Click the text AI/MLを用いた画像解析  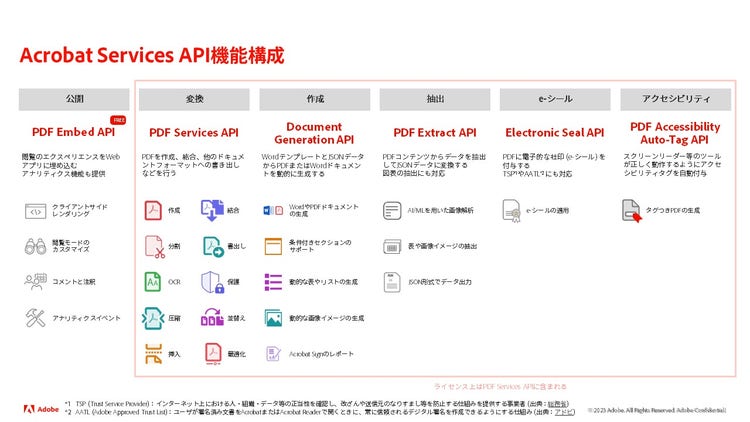tap(441, 211)
